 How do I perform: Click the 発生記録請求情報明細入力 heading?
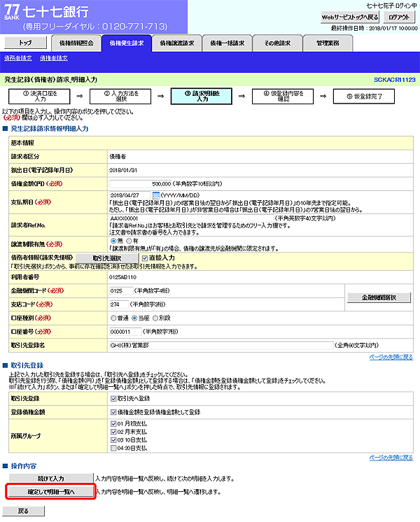click(x=50, y=129)
